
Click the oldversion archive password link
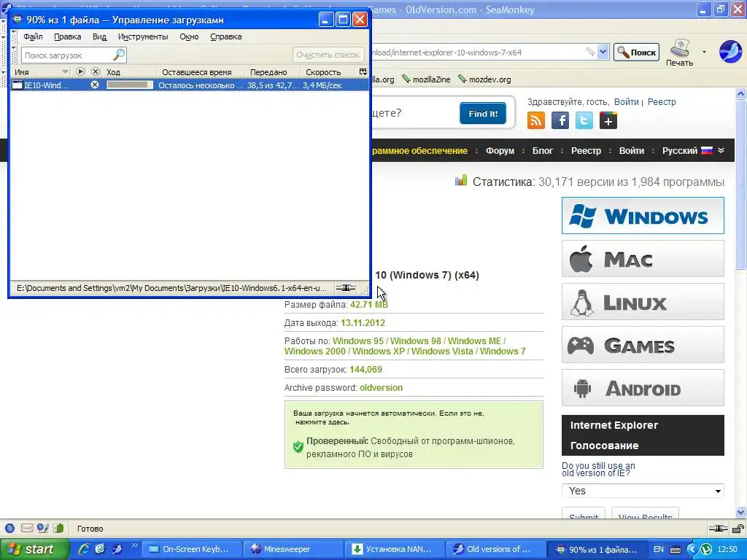pos(381,388)
